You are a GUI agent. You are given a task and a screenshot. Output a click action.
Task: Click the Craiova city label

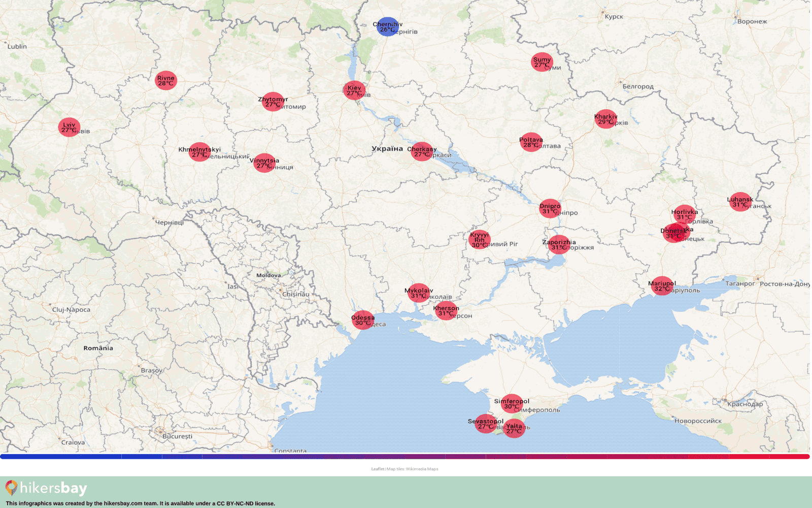(x=73, y=442)
